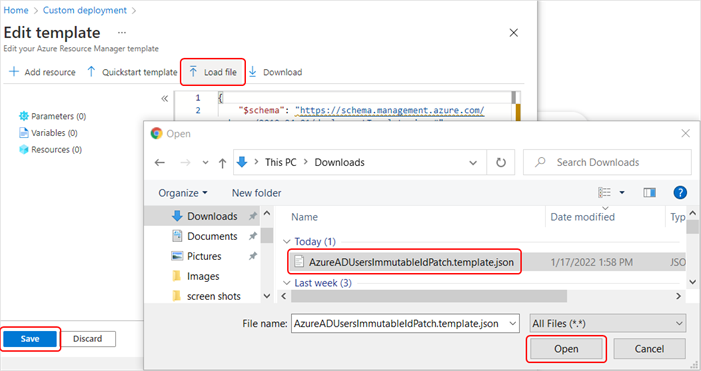
Task: Open recent locations dropdown arrow
Action: (205, 163)
